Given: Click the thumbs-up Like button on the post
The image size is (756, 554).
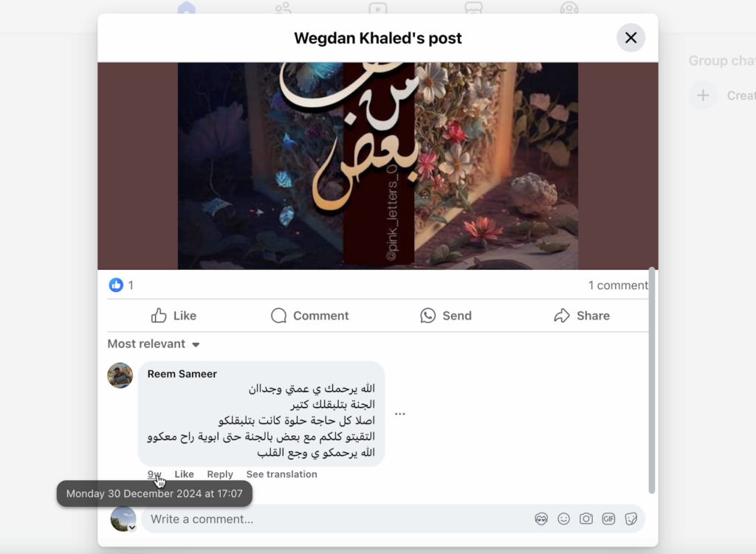Looking at the screenshot, I should click(173, 316).
